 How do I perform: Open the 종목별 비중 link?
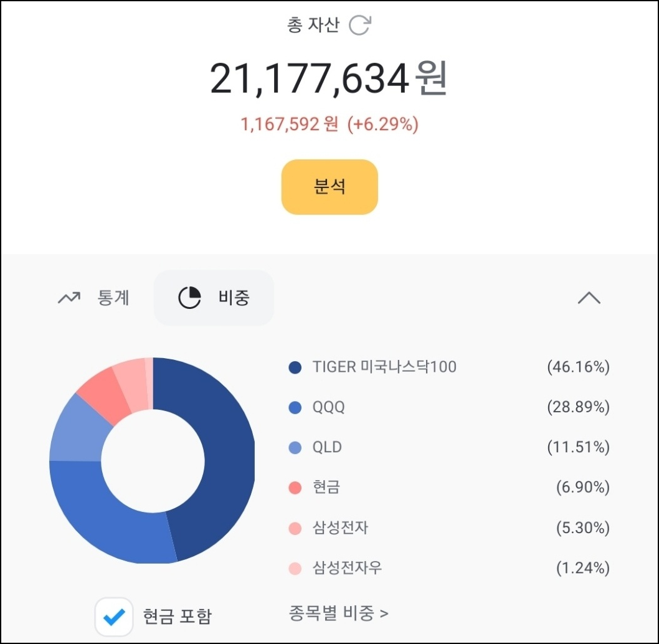[338, 613]
